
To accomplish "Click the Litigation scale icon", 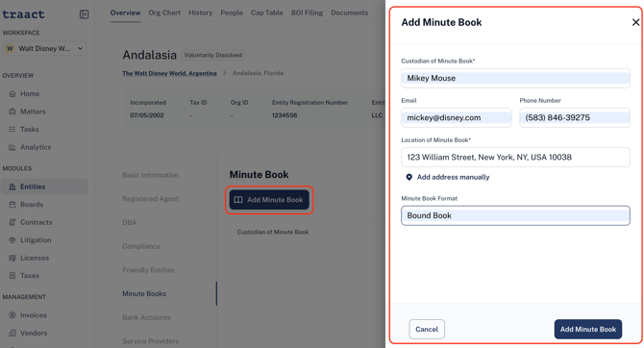I will (12, 240).
